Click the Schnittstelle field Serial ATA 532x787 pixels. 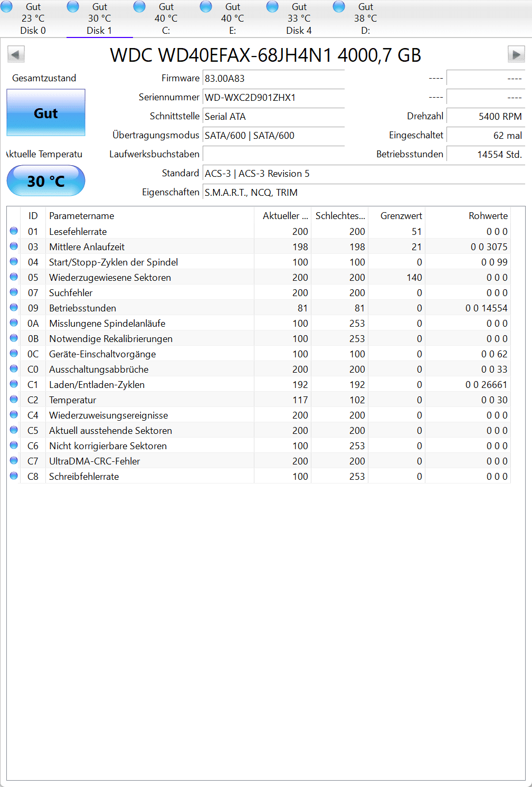[x=273, y=117]
